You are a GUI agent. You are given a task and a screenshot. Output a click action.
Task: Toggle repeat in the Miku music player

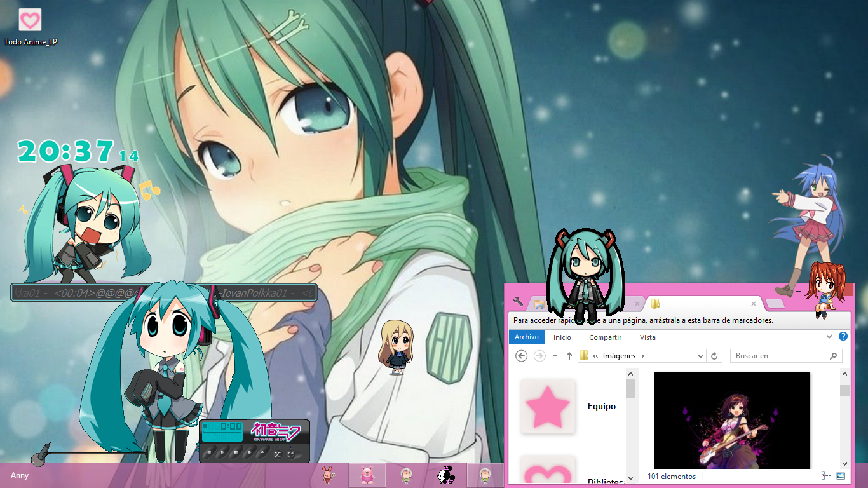[x=290, y=454]
